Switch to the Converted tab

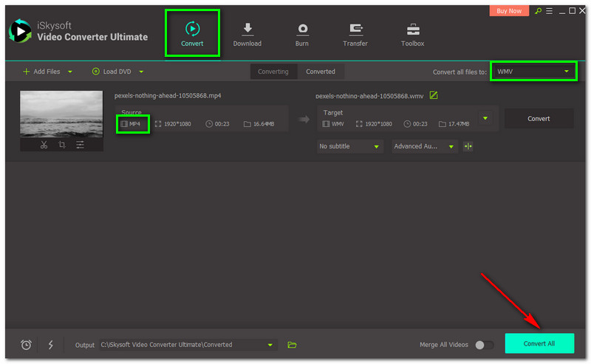pyautogui.click(x=321, y=72)
